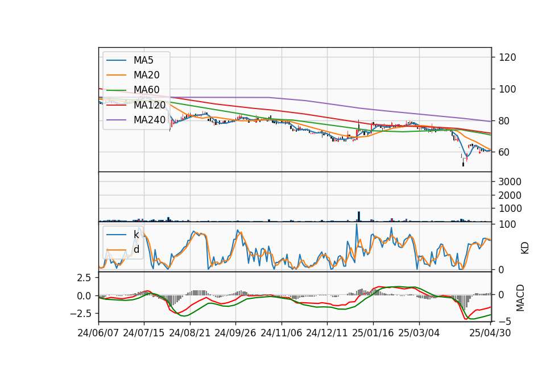The height and width of the screenshot is (392, 546).
Task: Click the MA20 legend label
Action: click(146, 75)
